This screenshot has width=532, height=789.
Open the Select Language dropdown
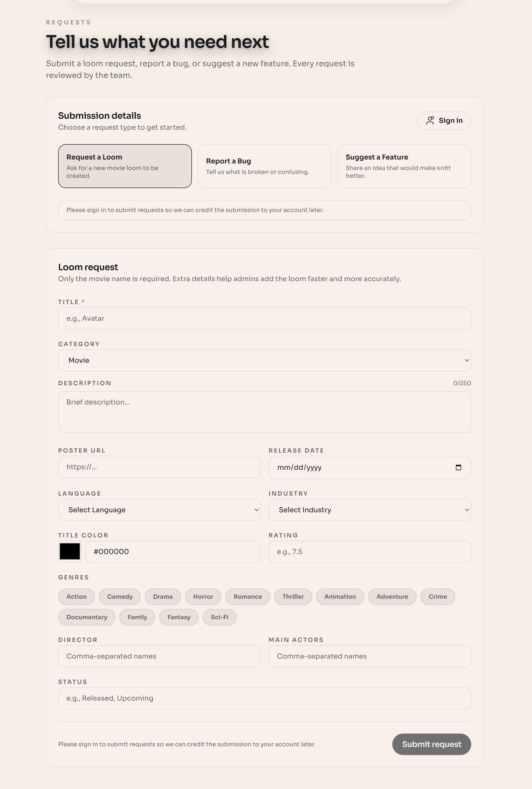click(x=159, y=510)
